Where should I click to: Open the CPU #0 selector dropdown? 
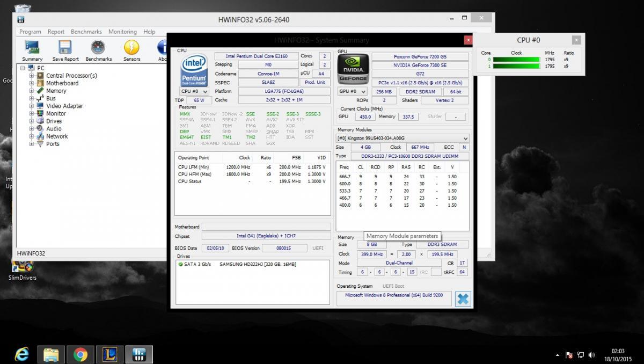pos(194,91)
